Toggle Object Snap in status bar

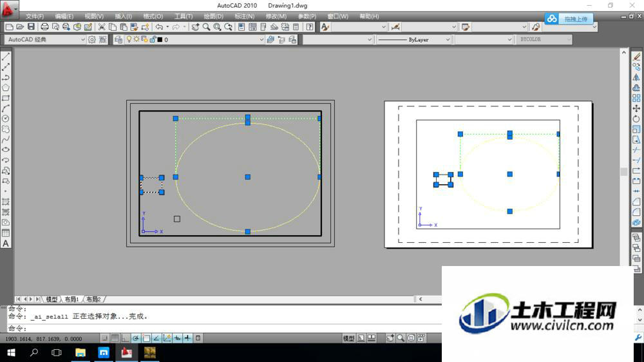146,338
